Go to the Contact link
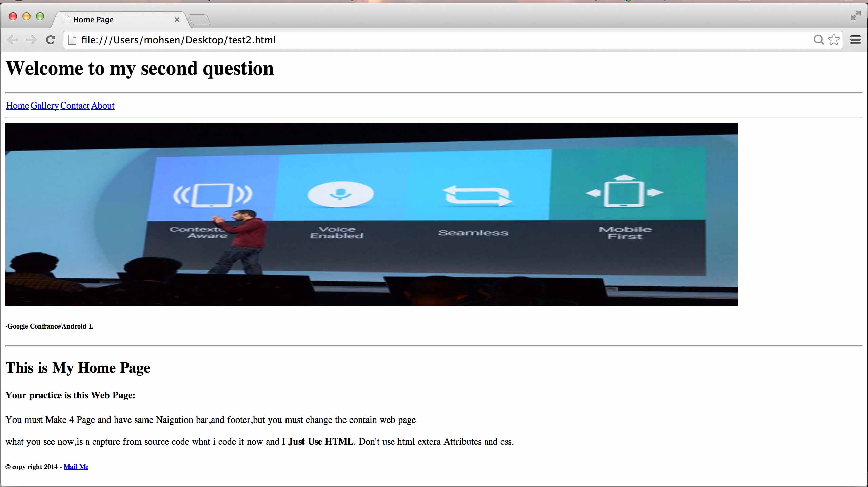This screenshot has height=487, width=868. click(x=75, y=106)
